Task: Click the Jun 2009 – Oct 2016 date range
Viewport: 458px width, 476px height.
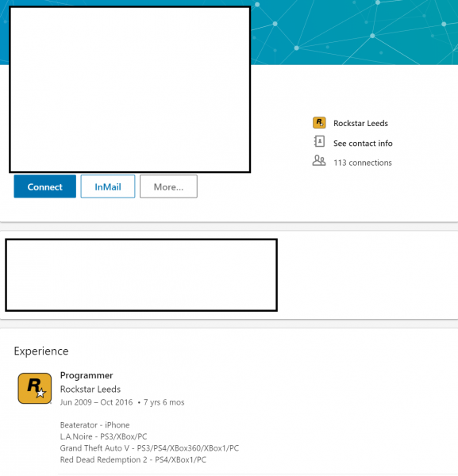Action: [x=96, y=402]
